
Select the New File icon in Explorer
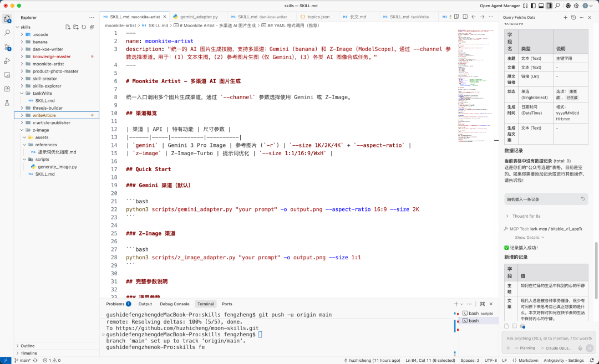coord(68,27)
